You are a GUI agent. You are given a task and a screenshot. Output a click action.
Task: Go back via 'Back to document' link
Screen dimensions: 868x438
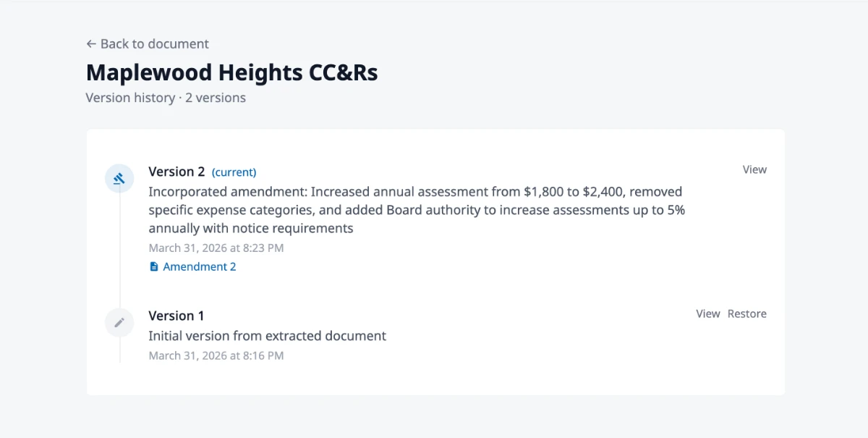point(148,44)
